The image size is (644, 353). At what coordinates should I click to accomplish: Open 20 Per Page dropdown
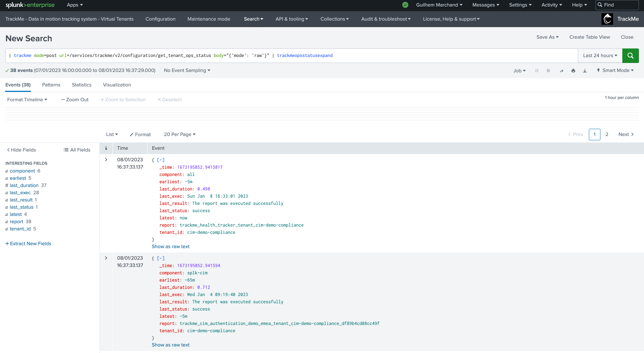point(180,134)
